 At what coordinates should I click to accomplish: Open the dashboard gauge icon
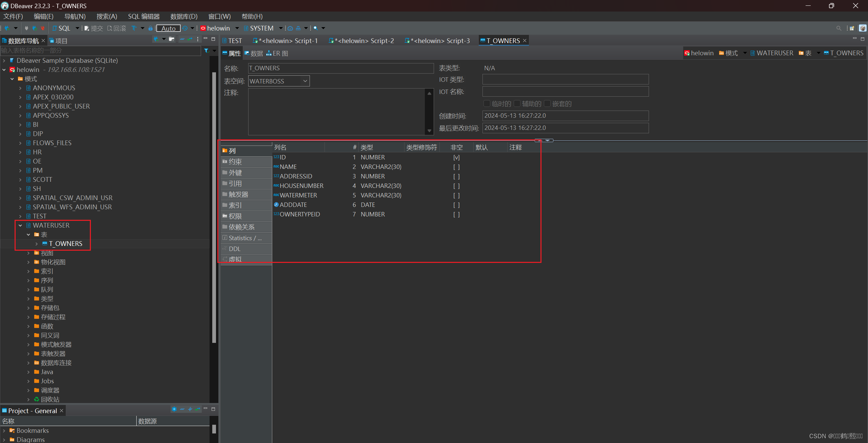coord(290,28)
